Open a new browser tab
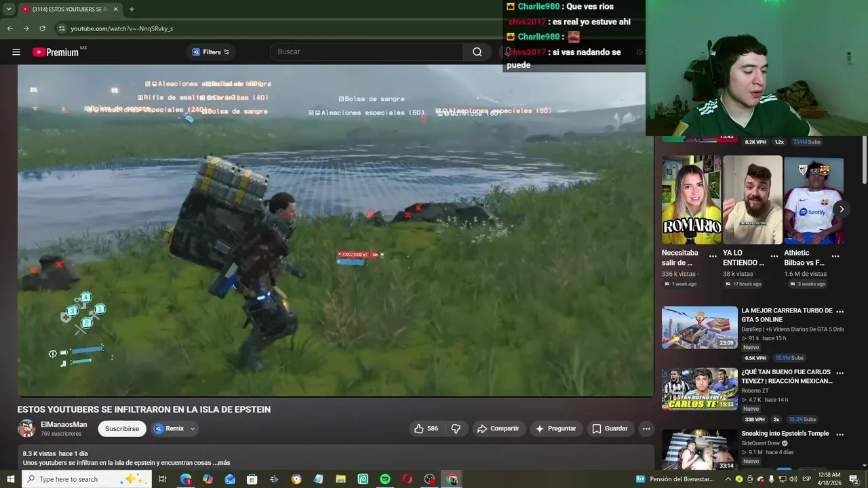The height and width of the screenshot is (488, 868). click(132, 9)
